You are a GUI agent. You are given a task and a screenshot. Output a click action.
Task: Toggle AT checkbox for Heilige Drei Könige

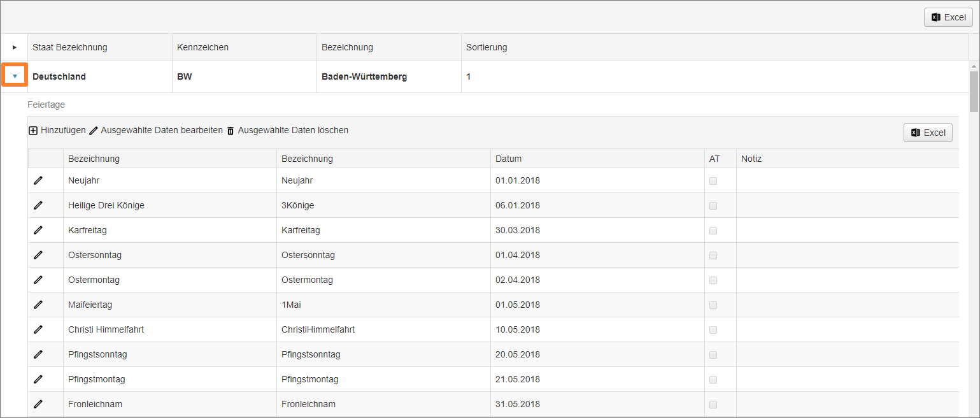click(713, 206)
